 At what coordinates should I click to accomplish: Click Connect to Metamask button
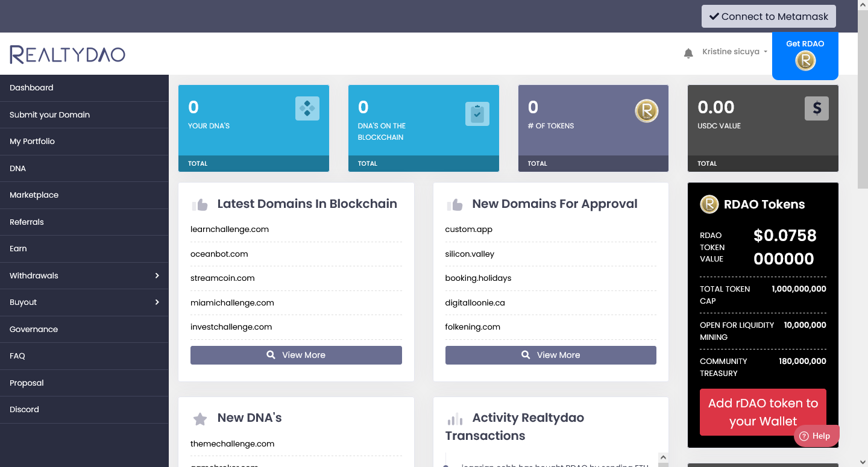pos(769,16)
